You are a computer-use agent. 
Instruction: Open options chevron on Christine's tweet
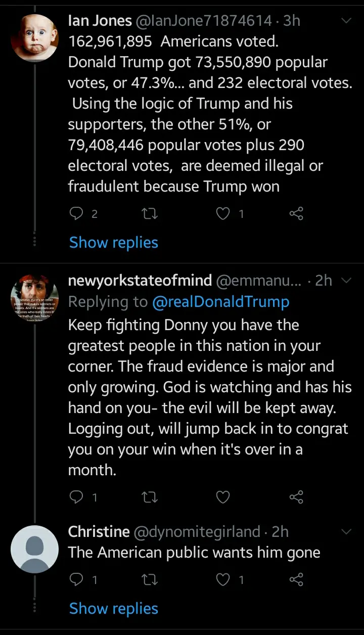[x=347, y=532]
